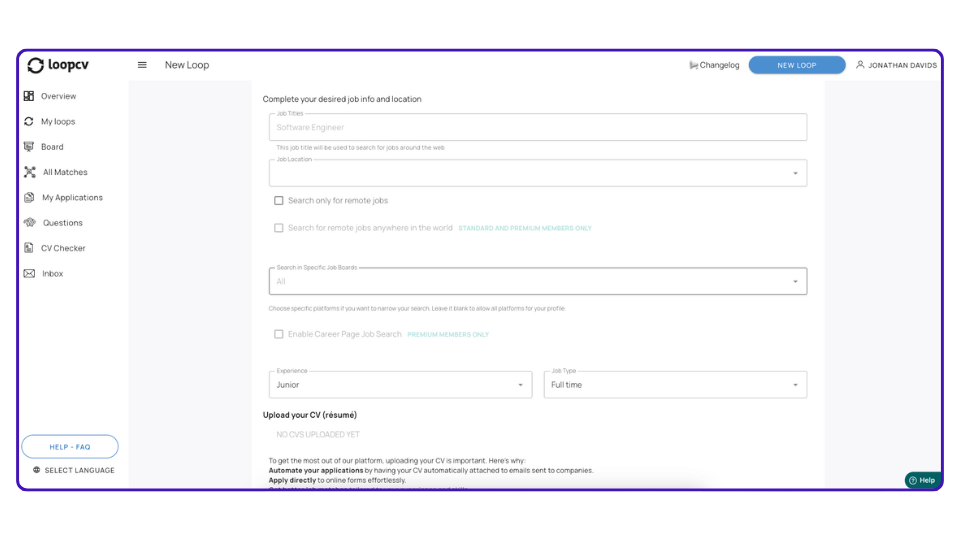The width and height of the screenshot is (960, 540).
Task: Click the globe icon beside Select Language
Action: [37, 470]
